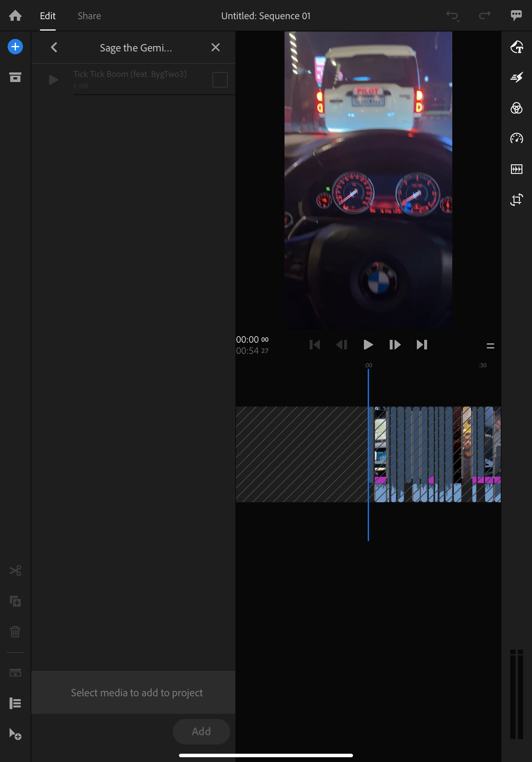The image size is (532, 762).
Task: Open the timeline options menu icon
Action: click(490, 346)
